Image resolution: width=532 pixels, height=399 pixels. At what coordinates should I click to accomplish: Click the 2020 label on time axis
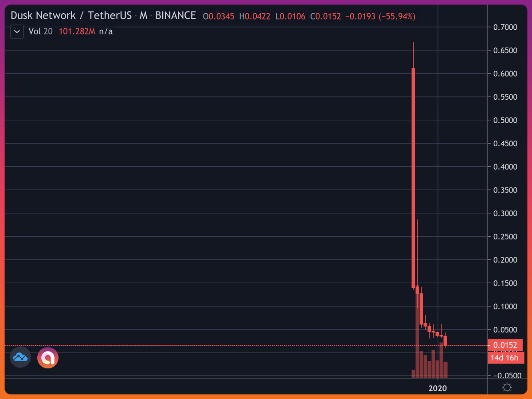(438, 388)
